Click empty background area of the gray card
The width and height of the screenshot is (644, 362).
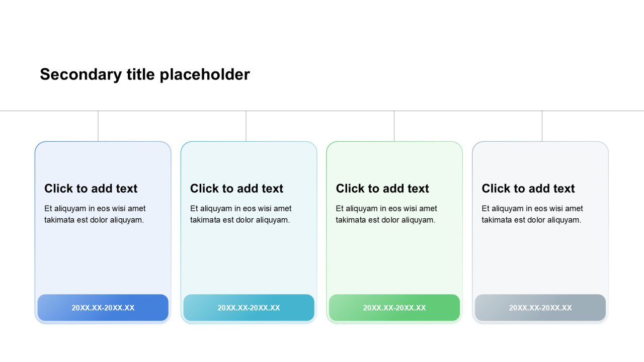click(540, 259)
